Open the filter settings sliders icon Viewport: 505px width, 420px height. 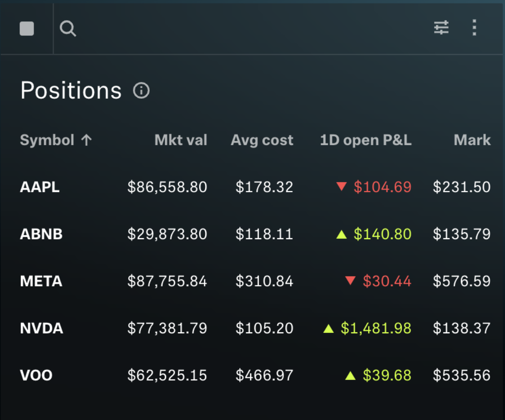point(441,28)
